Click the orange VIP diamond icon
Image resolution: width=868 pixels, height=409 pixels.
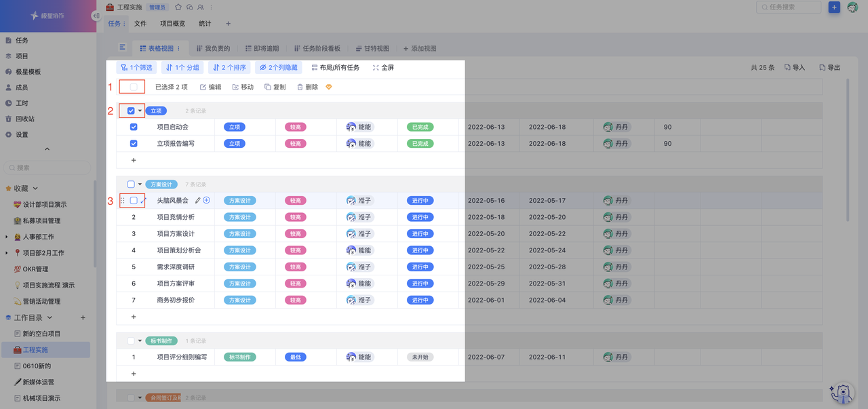coord(329,87)
